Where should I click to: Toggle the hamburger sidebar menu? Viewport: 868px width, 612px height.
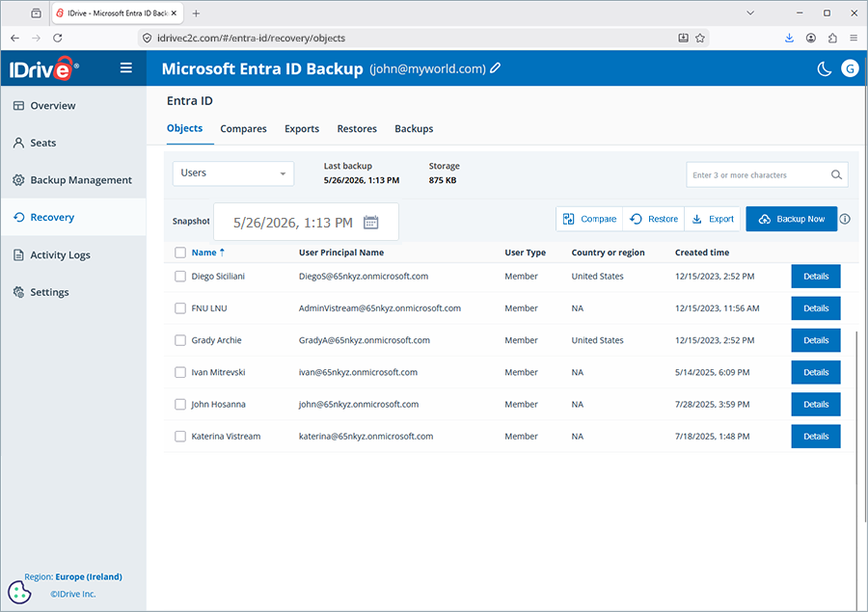126,68
